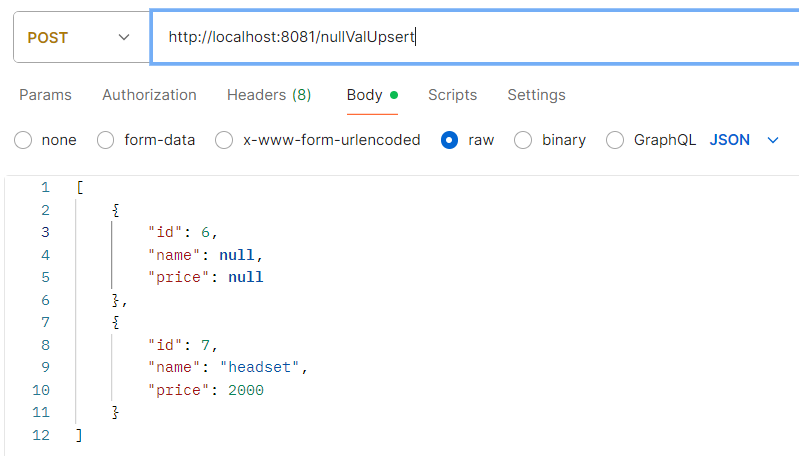799x456 pixels.
Task: Open the POST method dropdown
Action: 78,37
